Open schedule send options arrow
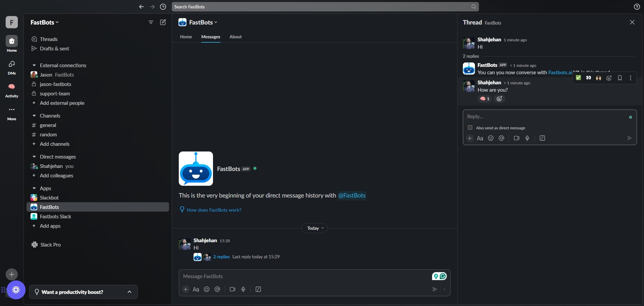The width and height of the screenshot is (644, 306). coord(444,289)
